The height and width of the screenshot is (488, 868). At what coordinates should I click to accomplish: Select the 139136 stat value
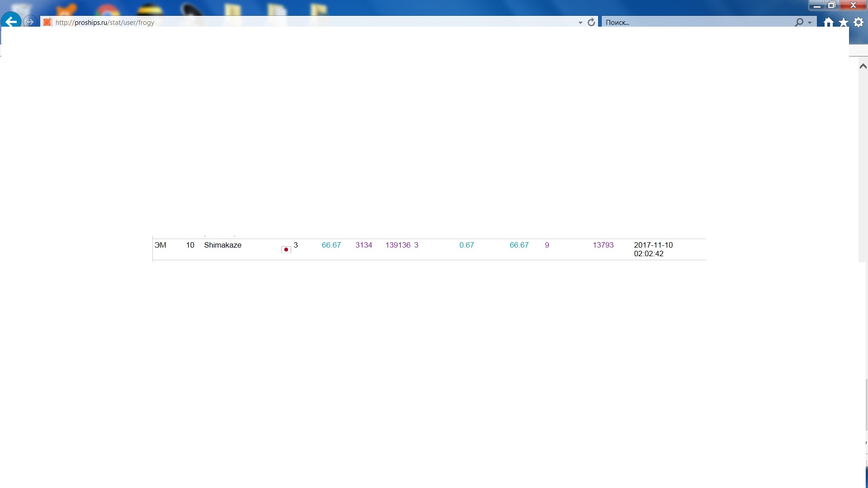click(x=398, y=245)
